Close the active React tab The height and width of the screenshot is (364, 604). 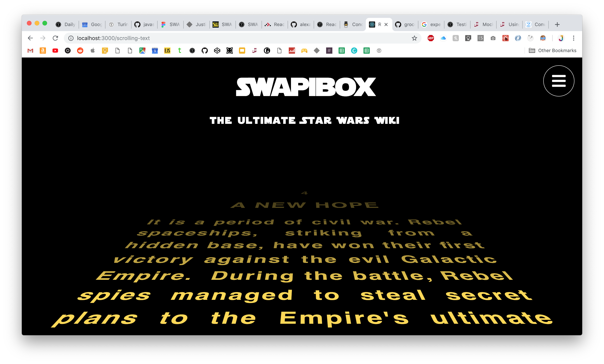[386, 24]
